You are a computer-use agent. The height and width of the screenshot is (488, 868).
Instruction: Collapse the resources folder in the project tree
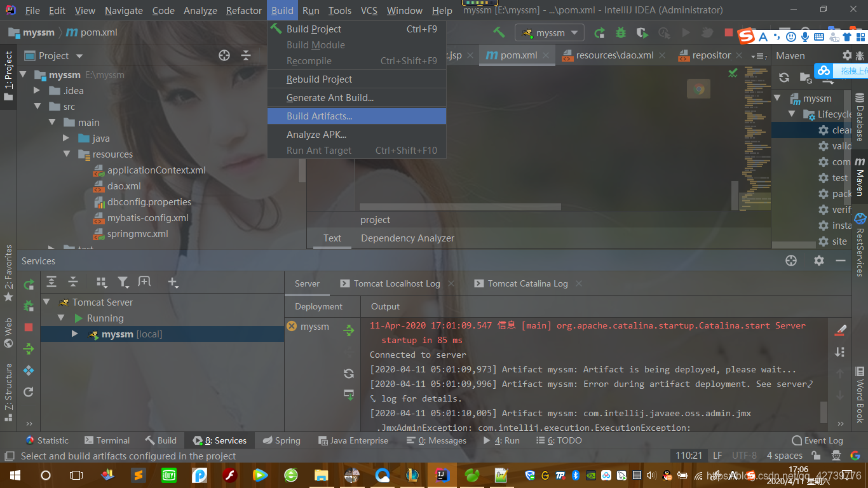(66, 154)
